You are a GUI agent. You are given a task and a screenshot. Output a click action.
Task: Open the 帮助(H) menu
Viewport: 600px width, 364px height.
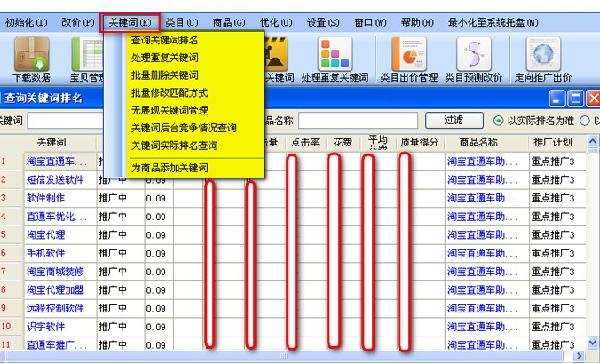417,23
